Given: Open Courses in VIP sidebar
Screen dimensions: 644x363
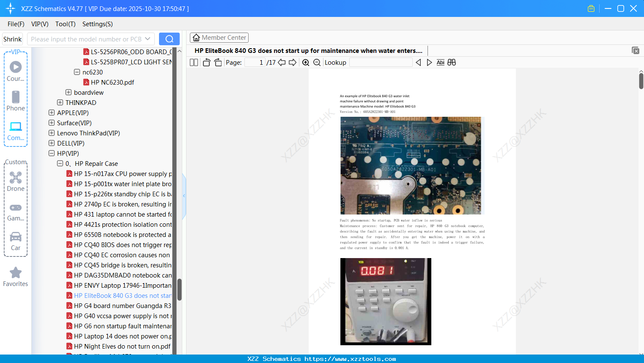Looking at the screenshot, I should click(x=16, y=71).
